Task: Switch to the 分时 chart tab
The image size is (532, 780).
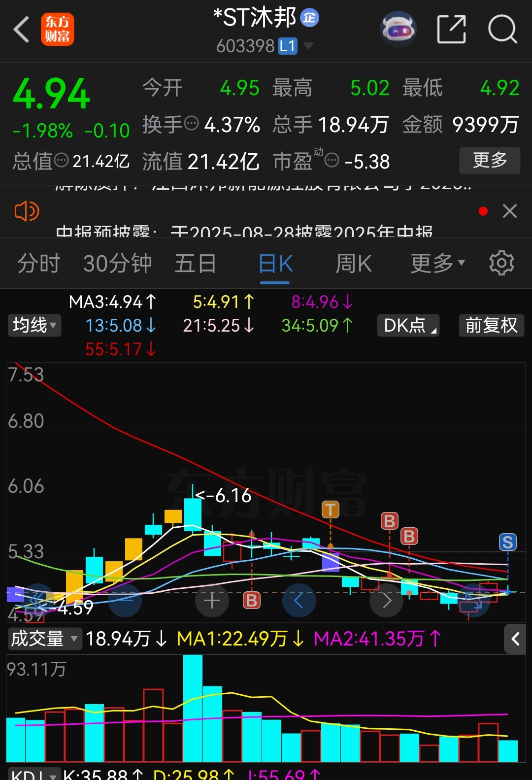Action: 39,264
